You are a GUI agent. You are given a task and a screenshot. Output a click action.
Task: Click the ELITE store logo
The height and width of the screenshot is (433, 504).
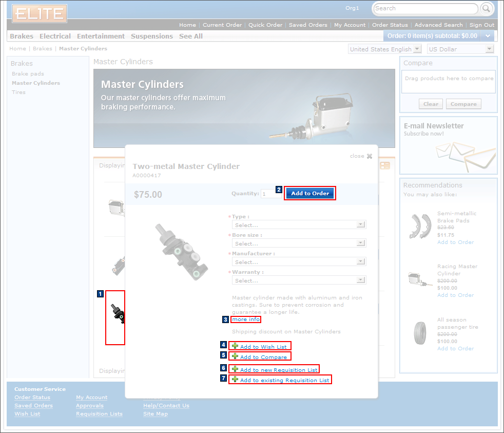click(40, 13)
